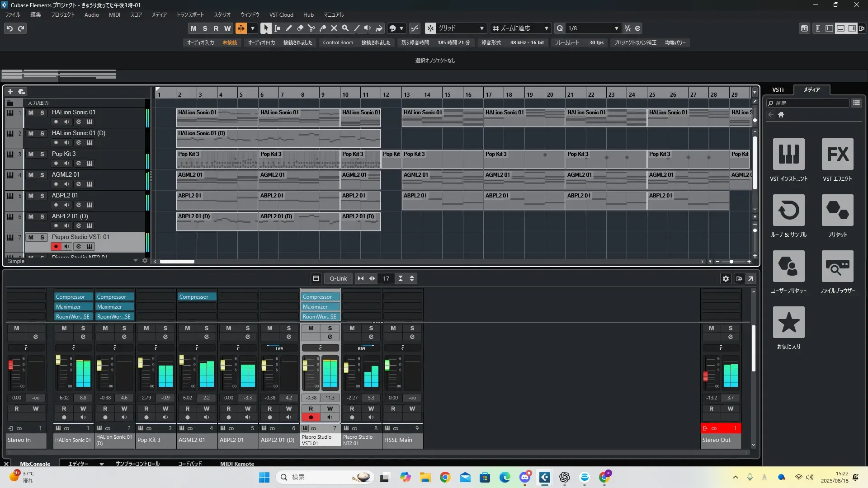Open Compressor insert on HALion Sonic 01 channel

click(73, 297)
